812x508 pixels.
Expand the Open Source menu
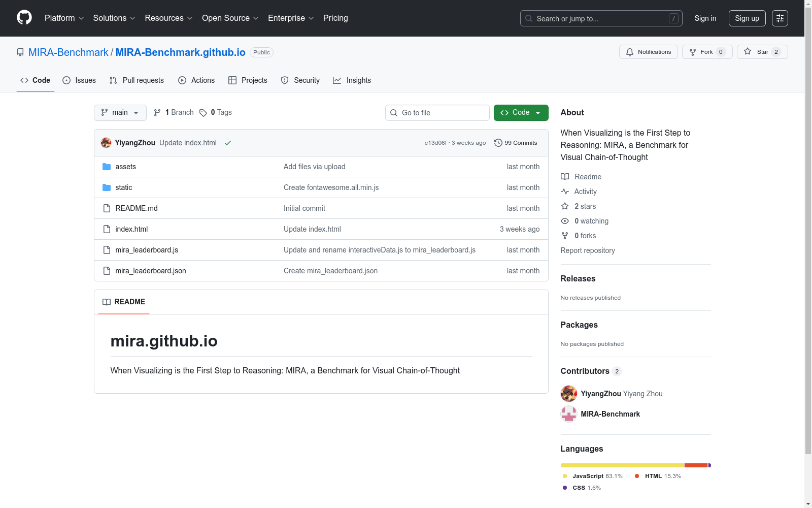click(230, 18)
